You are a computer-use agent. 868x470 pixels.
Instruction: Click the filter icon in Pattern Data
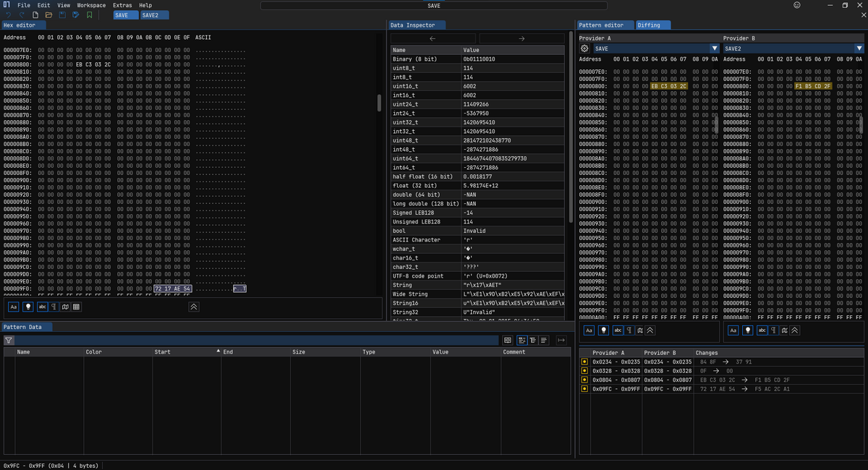pyautogui.click(x=9, y=340)
